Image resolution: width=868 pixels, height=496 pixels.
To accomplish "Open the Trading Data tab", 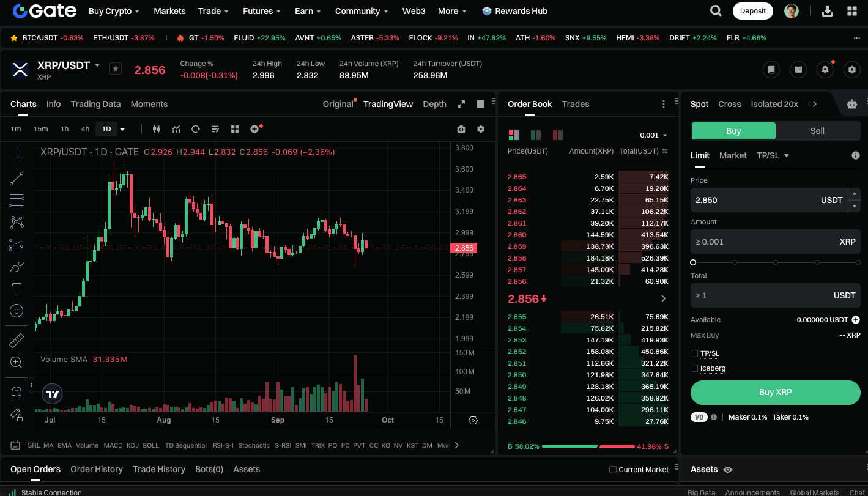I will 95,104.
